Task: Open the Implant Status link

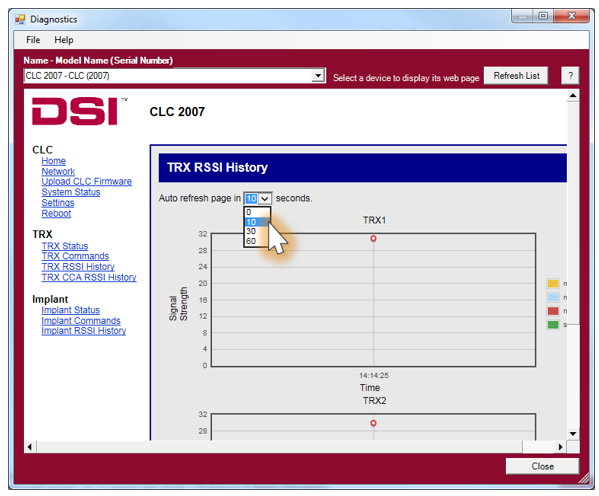Action: click(71, 310)
